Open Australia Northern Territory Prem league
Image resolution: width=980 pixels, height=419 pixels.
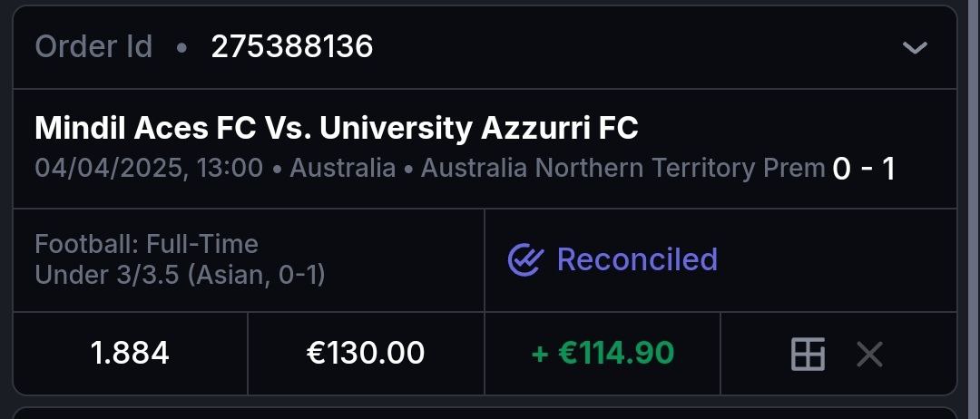[x=622, y=169]
